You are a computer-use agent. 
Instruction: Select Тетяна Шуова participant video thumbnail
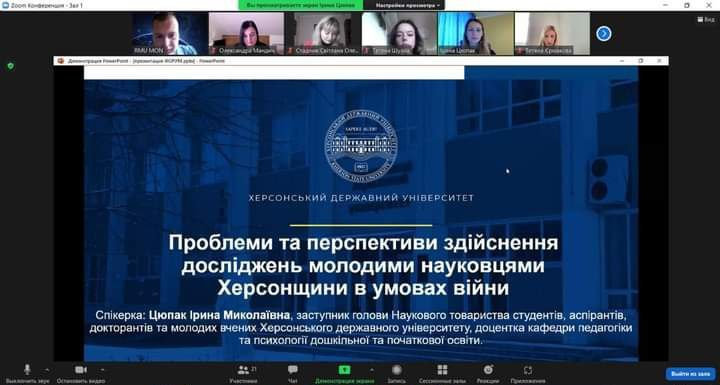click(x=399, y=34)
